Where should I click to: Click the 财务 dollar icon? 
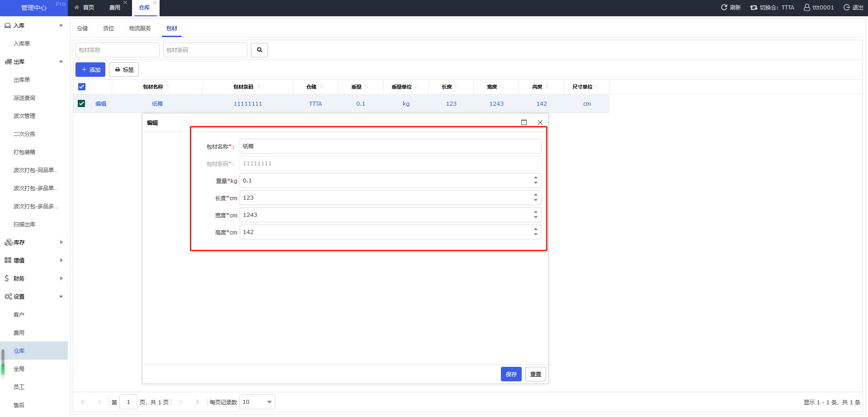(7, 279)
